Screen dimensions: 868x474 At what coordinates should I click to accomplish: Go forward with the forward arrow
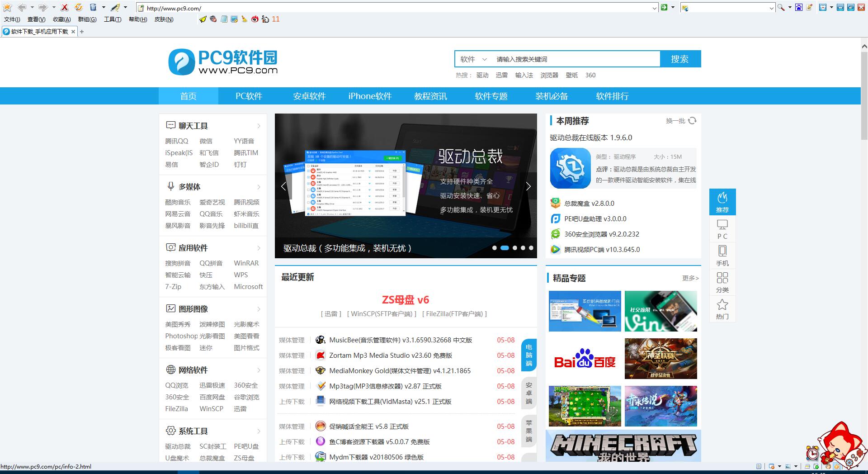(x=43, y=7)
